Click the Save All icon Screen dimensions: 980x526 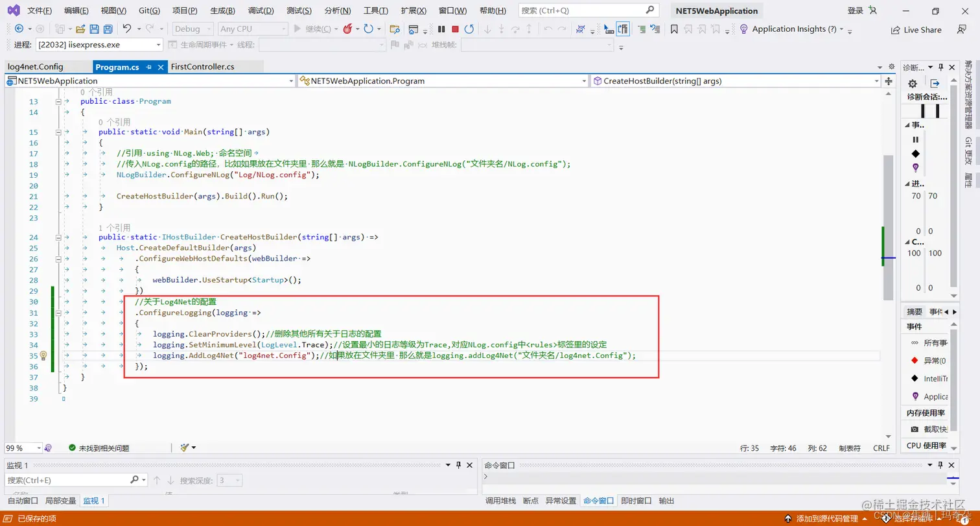coord(107,29)
